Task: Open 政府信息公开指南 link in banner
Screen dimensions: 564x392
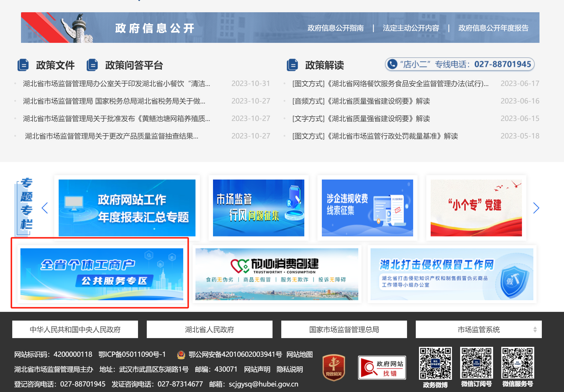Action: (x=335, y=28)
